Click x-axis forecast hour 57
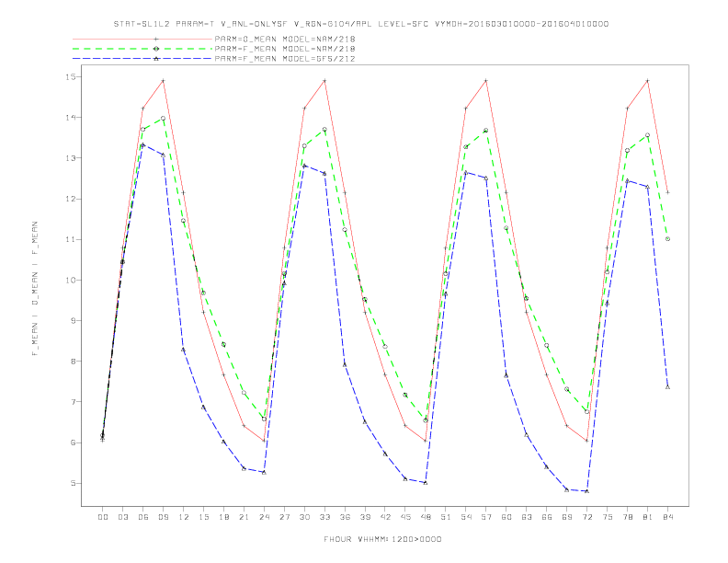728x563 pixels. (x=486, y=517)
